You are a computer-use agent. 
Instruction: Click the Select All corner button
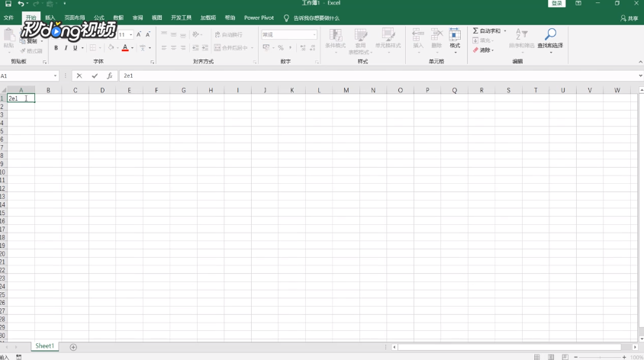tap(3, 90)
